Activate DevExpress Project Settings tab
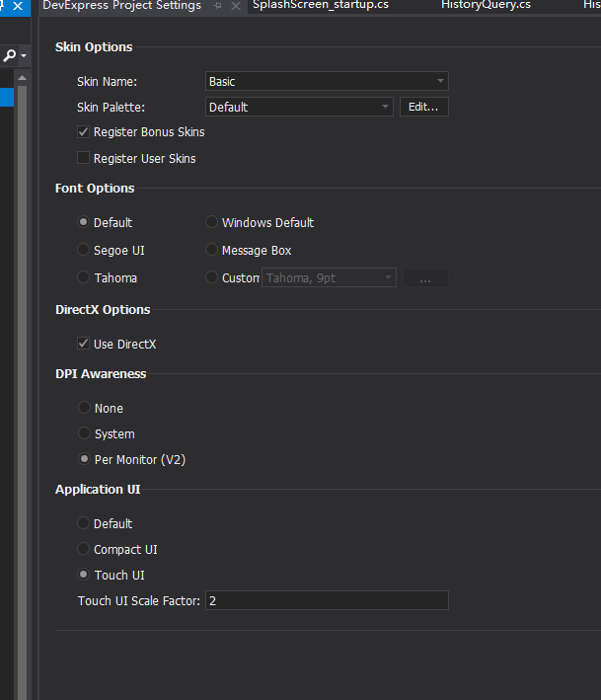The image size is (601, 700). pos(121,5)
